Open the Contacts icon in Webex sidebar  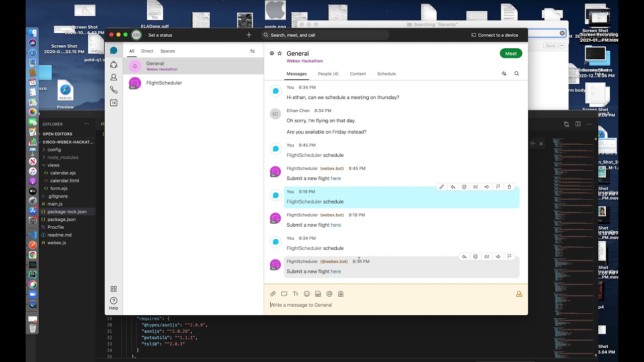pos(114,77)
